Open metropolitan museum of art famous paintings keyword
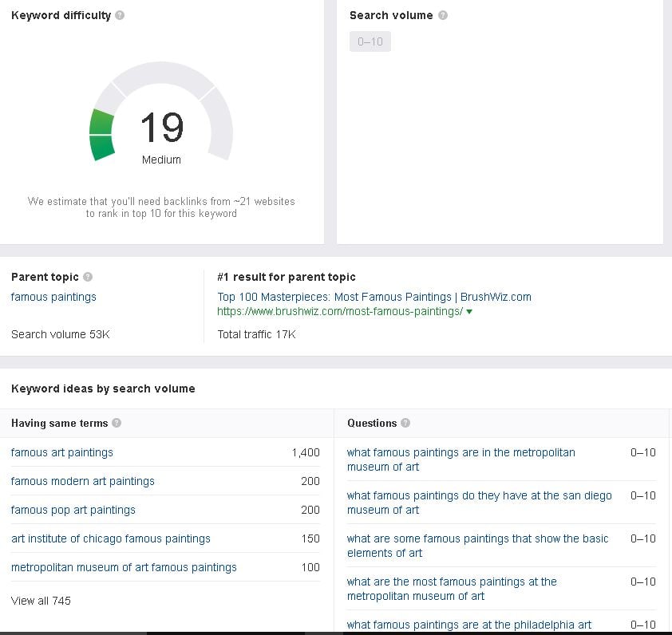Image resolution: width=672 pixels, height=635 pixels. 124,567
